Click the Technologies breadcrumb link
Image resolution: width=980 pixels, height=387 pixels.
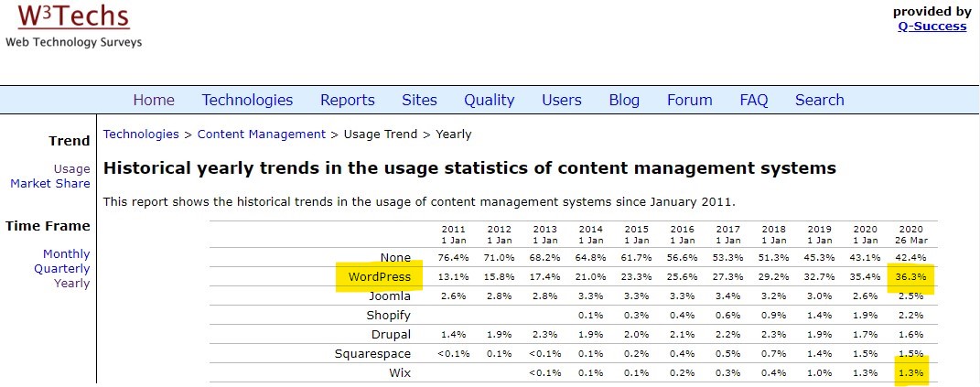(x=141, y=134)
